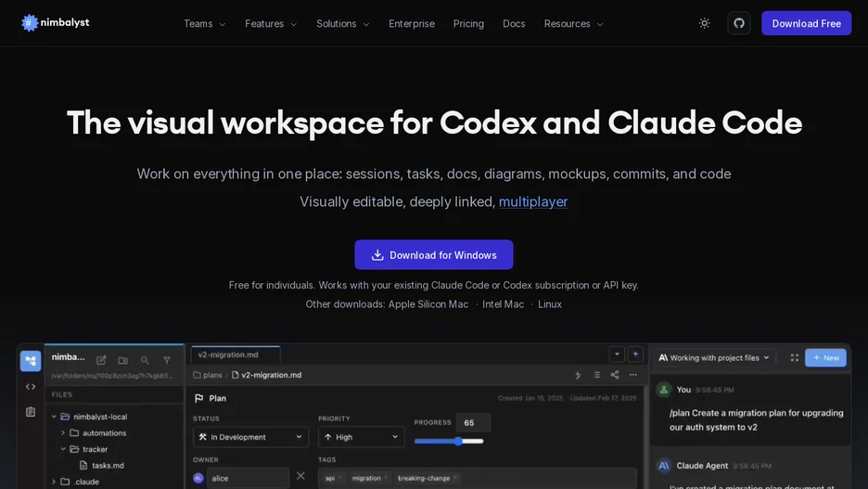868x489 pixels.
Task: Click the new folder icon
Action: click(x=123, y=360)
